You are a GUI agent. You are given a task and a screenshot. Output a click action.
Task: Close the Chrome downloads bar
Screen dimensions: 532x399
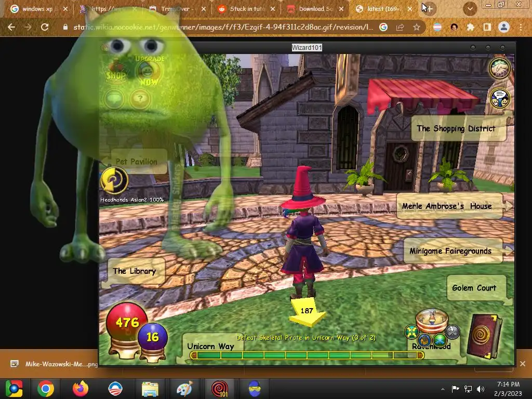tap(523, 364)
